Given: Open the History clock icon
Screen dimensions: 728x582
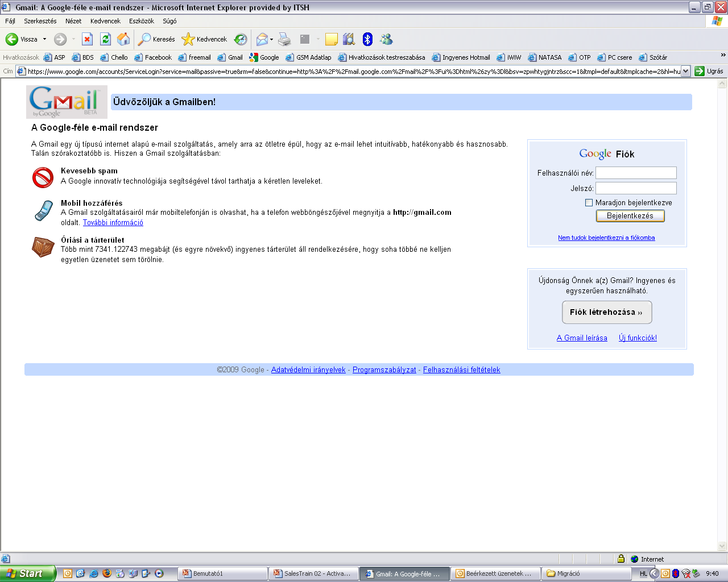Looking at the screenshot, I should pyautogui.click(x=241, y=39).
